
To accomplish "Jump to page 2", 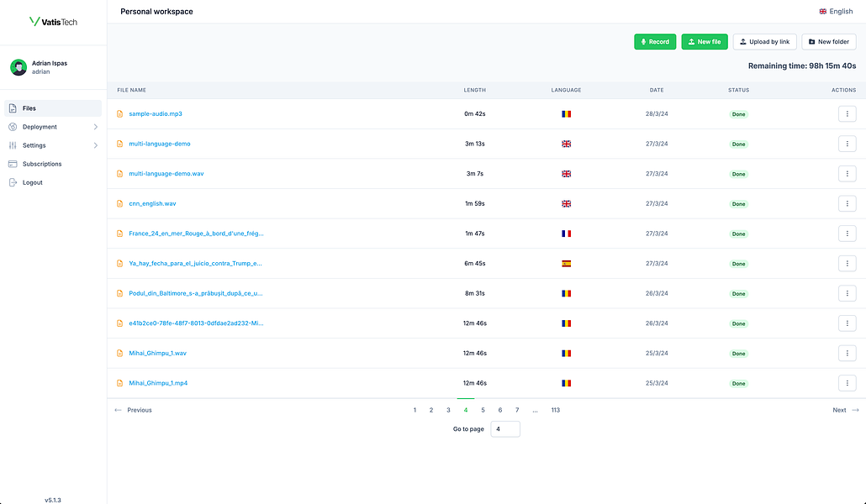I will [x=431, y=410].
